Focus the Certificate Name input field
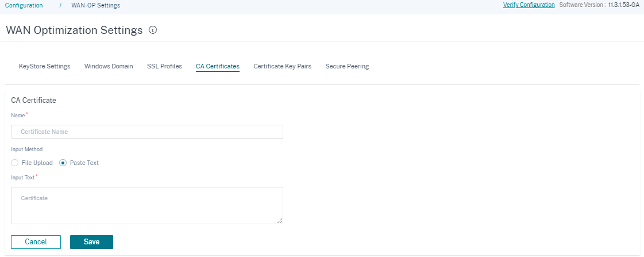Image resolution: width=644 pixels, height=257 pixels. coord(147,132)
